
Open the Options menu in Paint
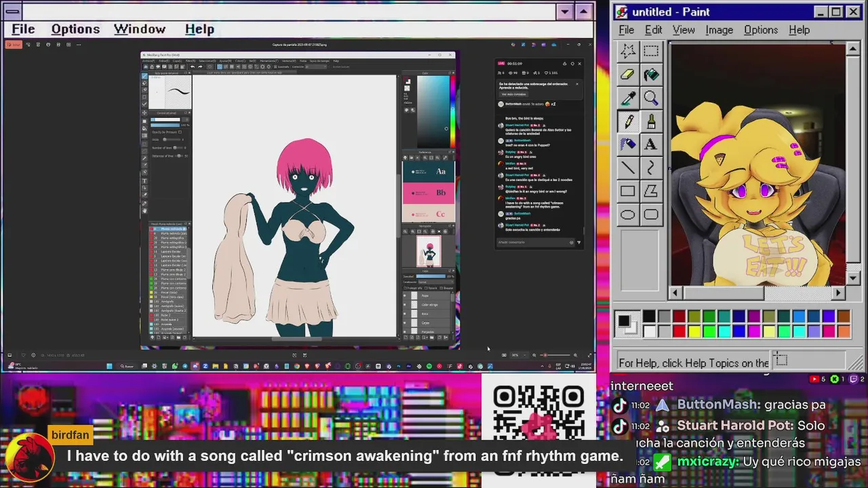click(x=761, y=30)
